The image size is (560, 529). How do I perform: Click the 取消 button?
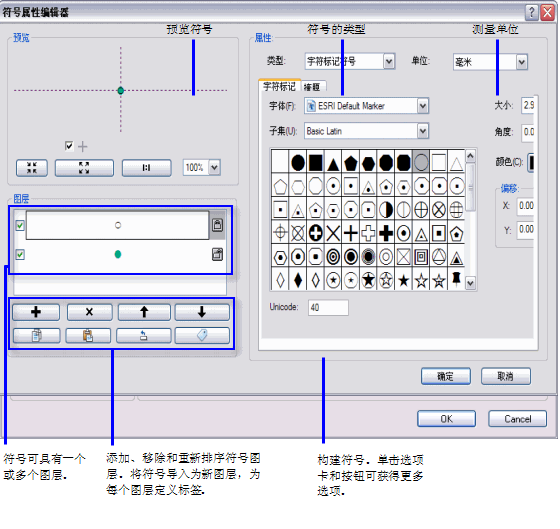coord(505,376)
